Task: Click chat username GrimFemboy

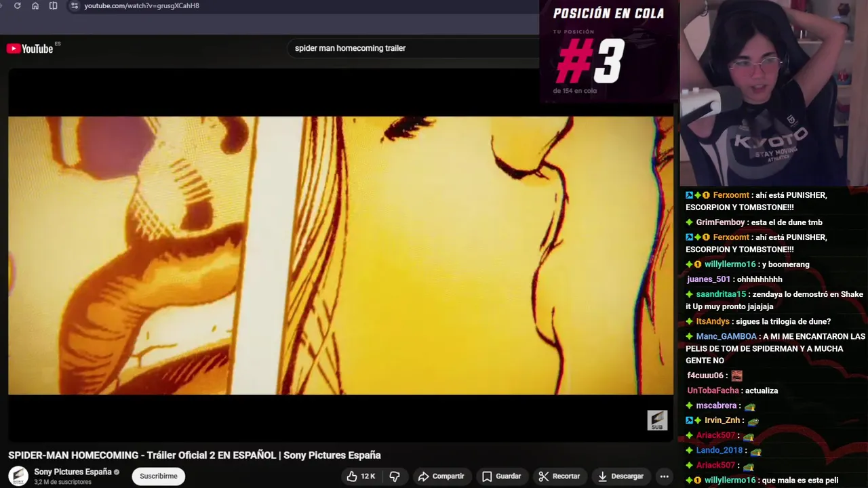Action: pos(720,222)
